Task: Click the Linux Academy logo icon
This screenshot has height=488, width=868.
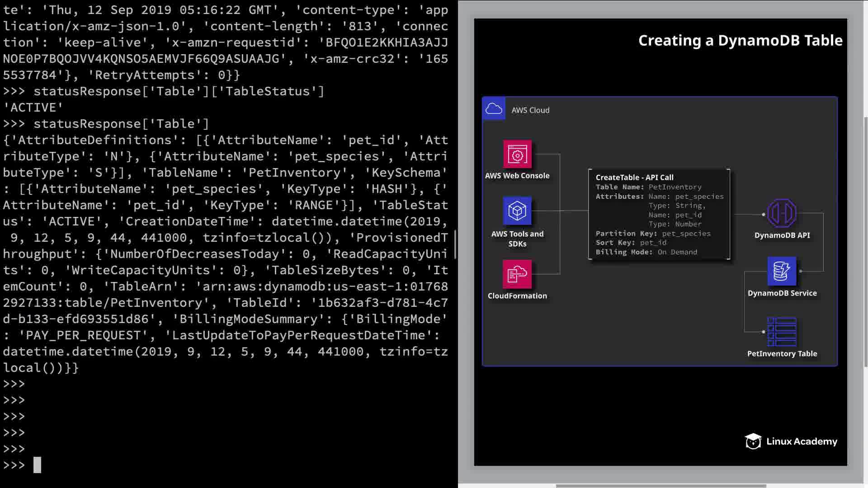Action: (x=753, y=441)
